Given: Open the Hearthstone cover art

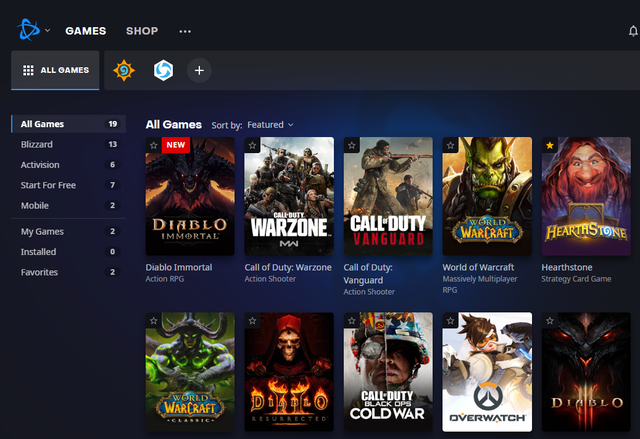Looking at the screenshot, I should tap(586, 196).
